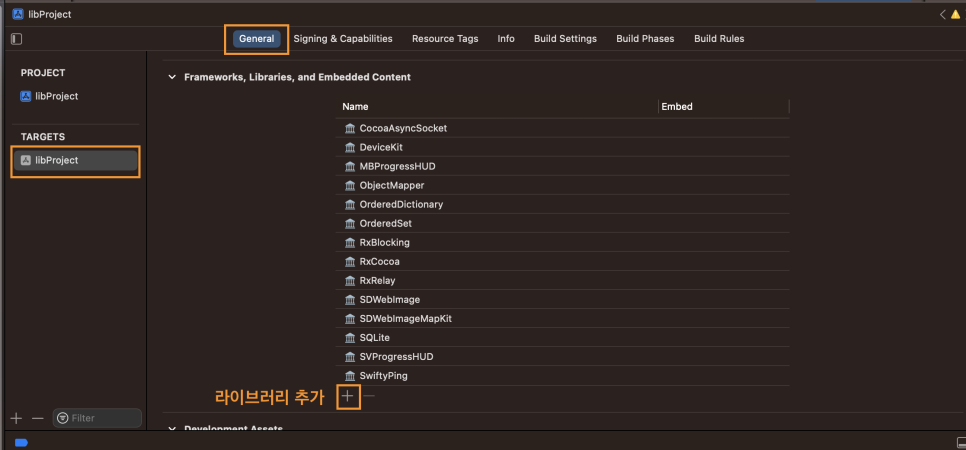The image size is (966, 450).
Task: Open the Build Rules tab
Action: point(719,39)
